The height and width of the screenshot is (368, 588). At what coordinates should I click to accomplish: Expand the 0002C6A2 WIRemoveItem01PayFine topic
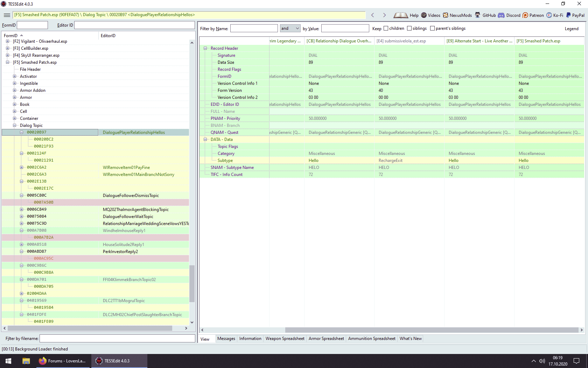[21, 168]
